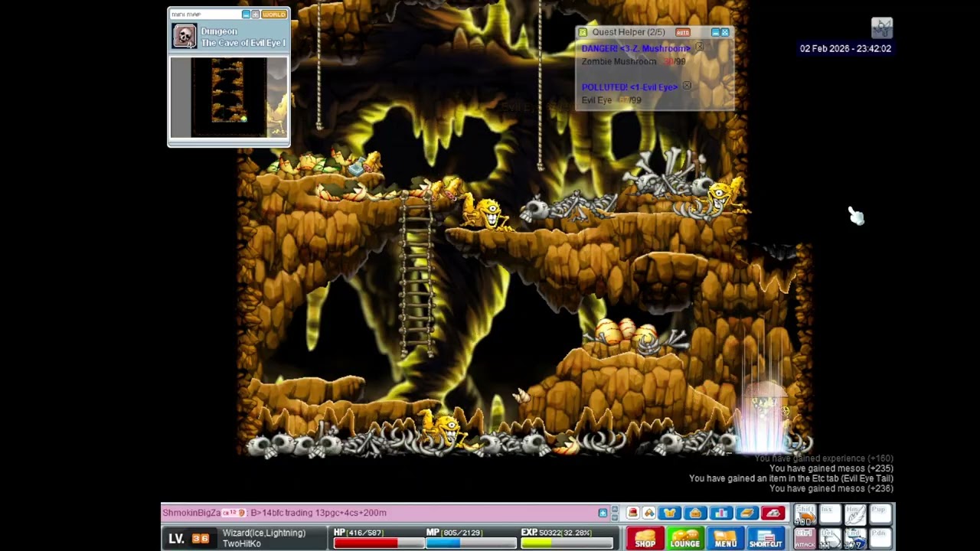This screenshot has width=980, height=551.
Task: Click the End quick-slot blue potion
Action: (855, 538)
